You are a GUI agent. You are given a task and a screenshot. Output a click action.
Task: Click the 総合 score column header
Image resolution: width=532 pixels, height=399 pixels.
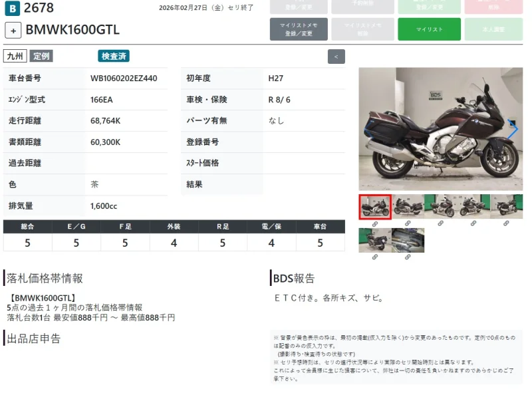27,227
